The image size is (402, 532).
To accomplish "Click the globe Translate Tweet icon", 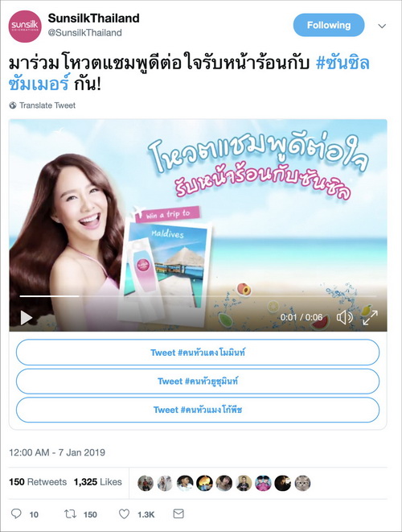I will click(13, 105).
